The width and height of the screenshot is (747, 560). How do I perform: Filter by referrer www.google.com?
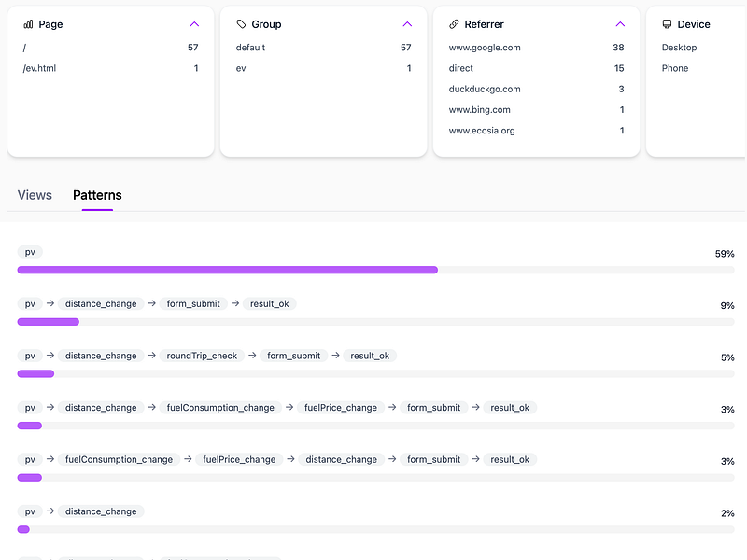pos(536,48)
